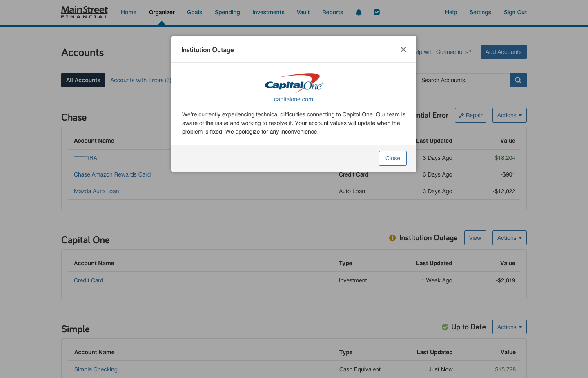Click the Capital One logo in dialog
Image resolution: width=588 pixels, height=378 pixels.
294,83
